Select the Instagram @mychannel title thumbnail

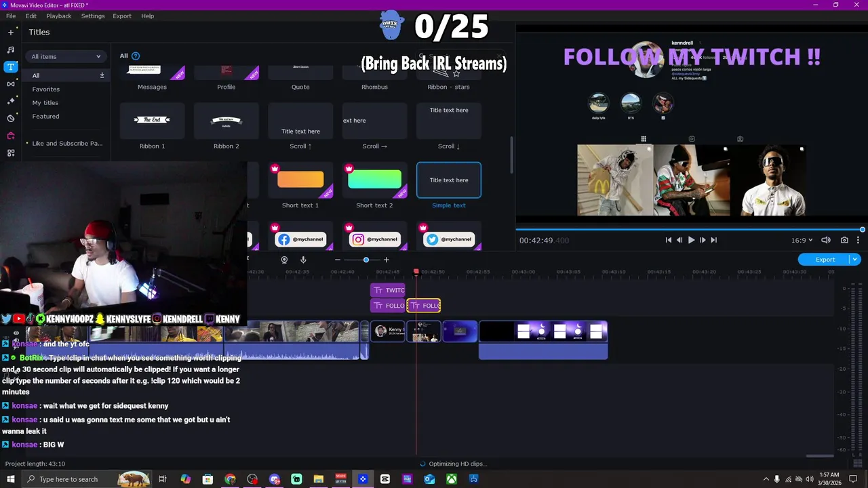(374, 236)
